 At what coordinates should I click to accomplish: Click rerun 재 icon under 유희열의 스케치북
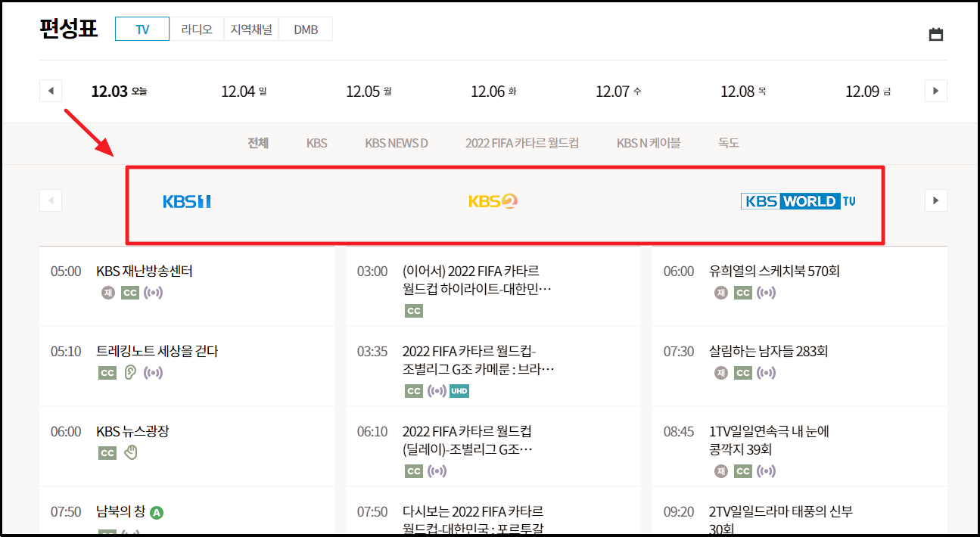721,293
